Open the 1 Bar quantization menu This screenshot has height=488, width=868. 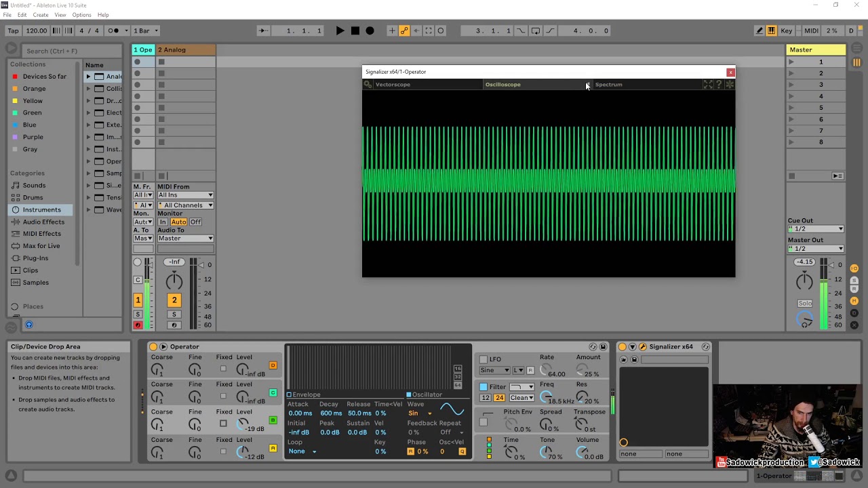point(146,30)
